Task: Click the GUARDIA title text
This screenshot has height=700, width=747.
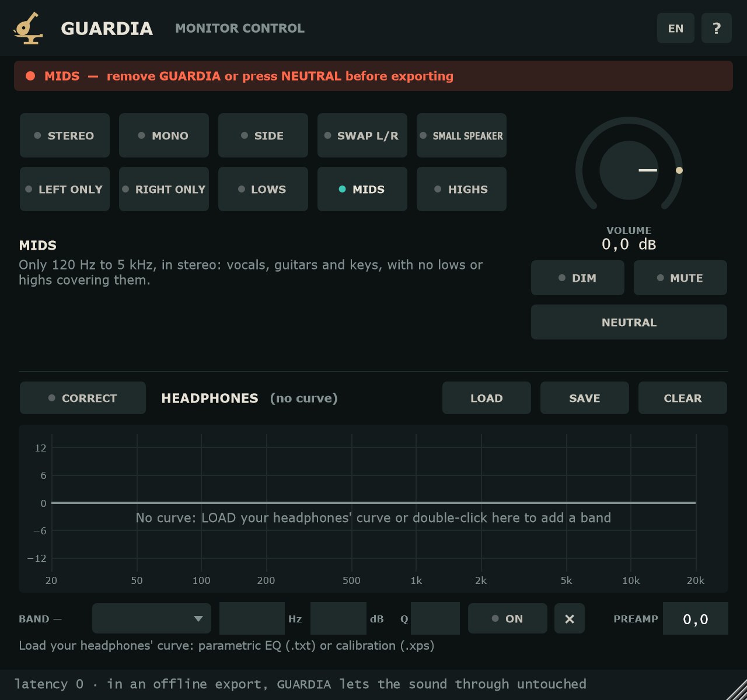Action: coord(107,28)
